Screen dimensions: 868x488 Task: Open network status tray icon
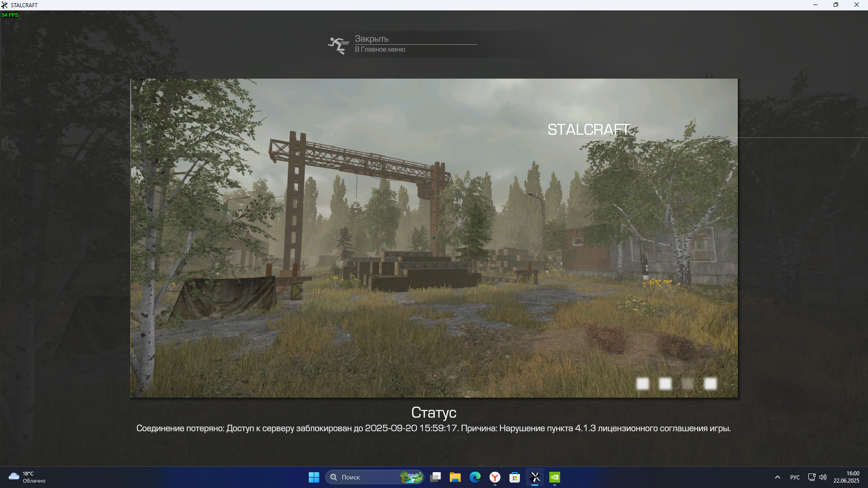tap(811, 477)
